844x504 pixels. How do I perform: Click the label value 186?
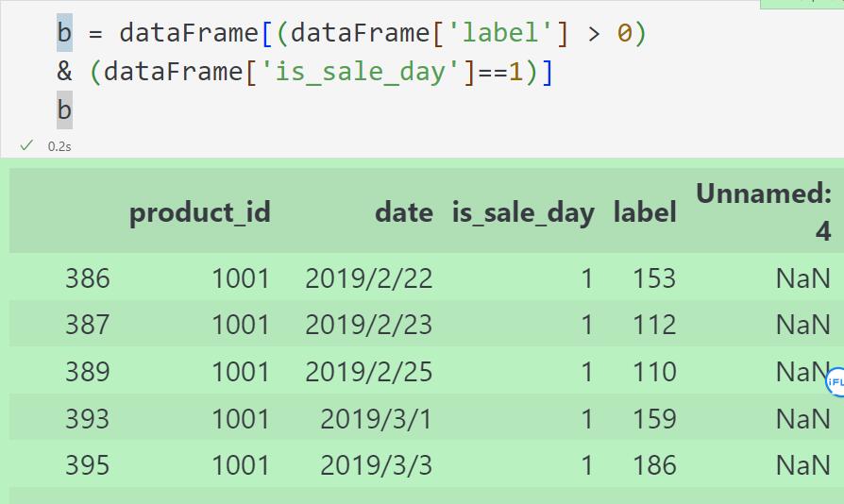pyautogui.click(x=654, y=465)
